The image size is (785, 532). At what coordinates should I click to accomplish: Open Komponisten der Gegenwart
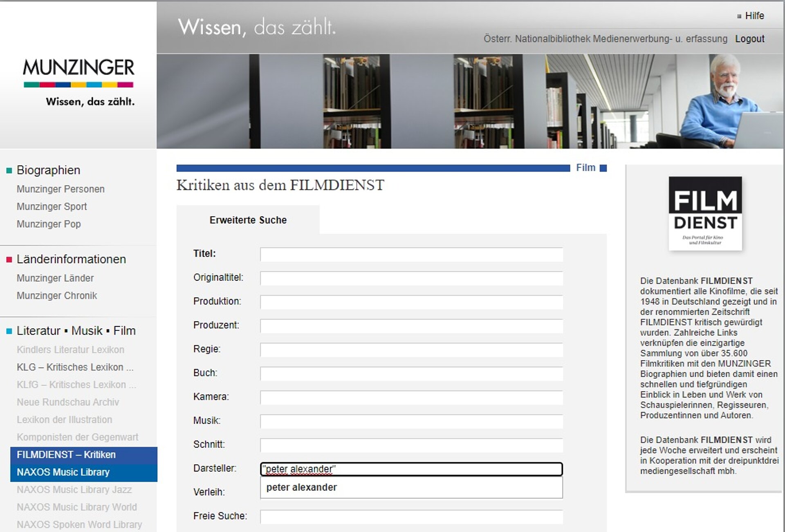77,438
